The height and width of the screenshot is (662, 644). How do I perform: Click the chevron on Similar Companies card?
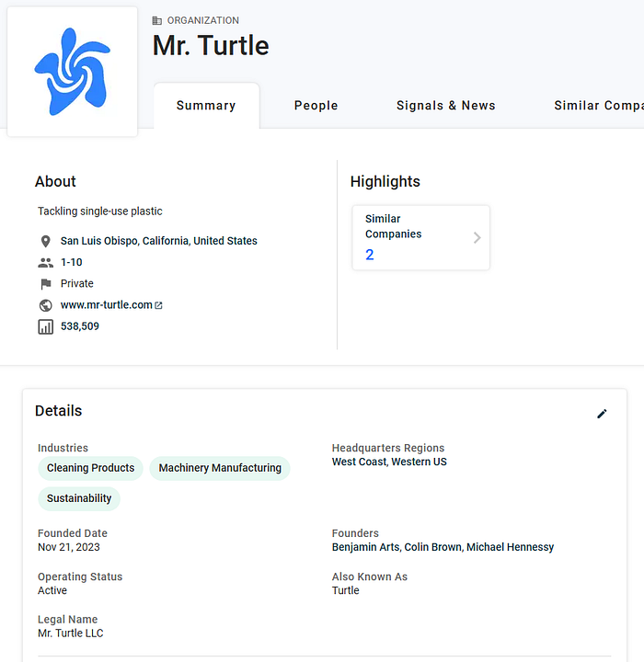click(x=477, y=238)
